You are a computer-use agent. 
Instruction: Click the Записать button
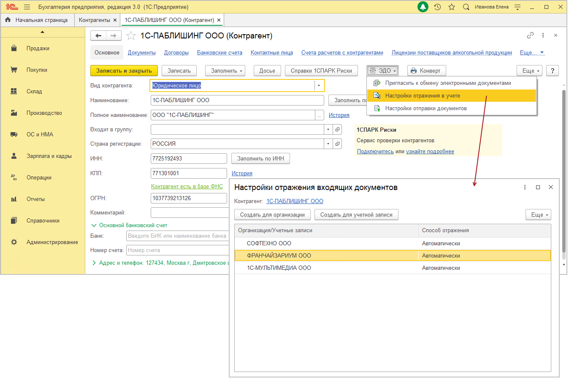(179, 71)
